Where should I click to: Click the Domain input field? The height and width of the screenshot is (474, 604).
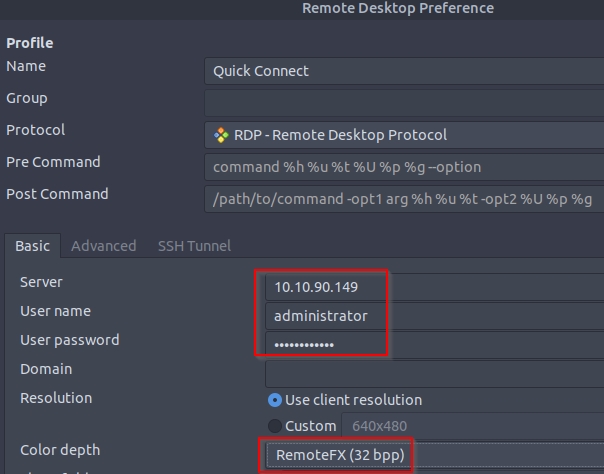434,374
